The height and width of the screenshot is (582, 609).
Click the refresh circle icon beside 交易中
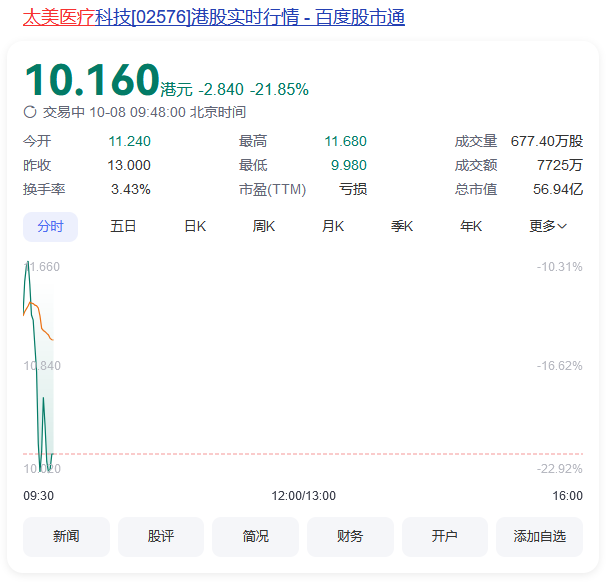click(30, 112)
